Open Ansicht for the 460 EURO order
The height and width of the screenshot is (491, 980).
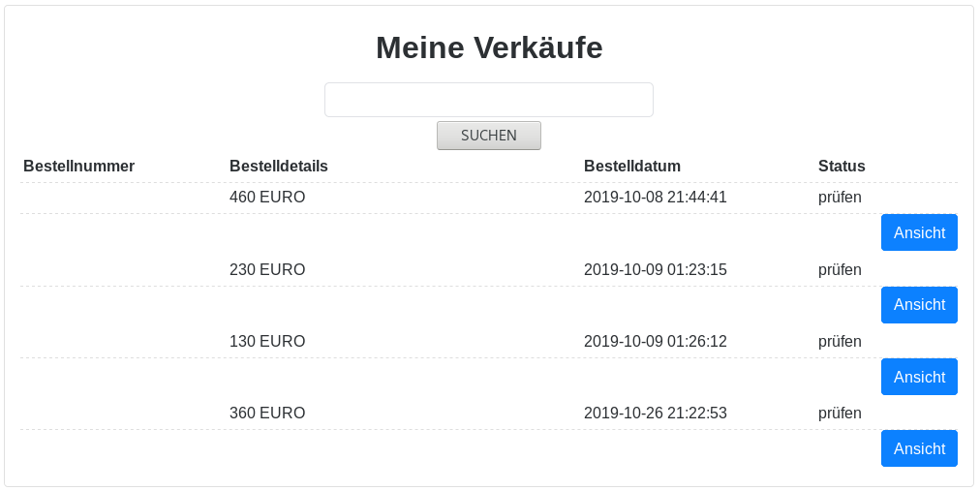(x=919, y=232)
